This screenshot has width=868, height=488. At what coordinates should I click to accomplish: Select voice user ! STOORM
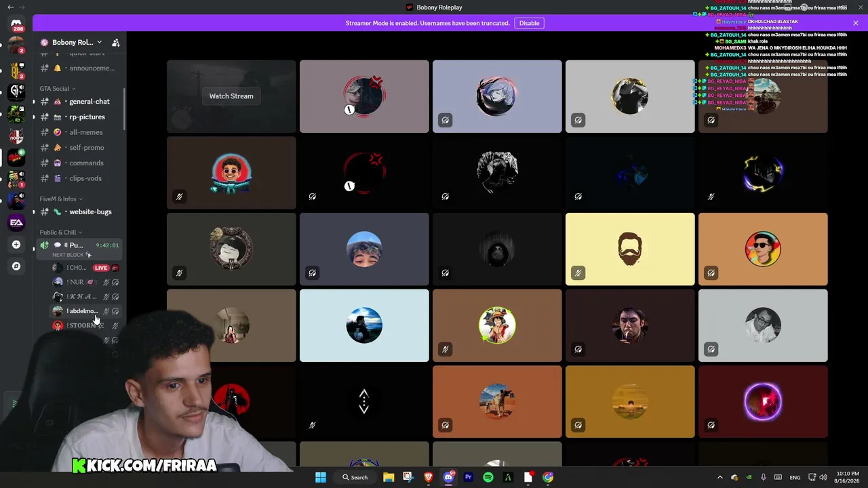86,325
